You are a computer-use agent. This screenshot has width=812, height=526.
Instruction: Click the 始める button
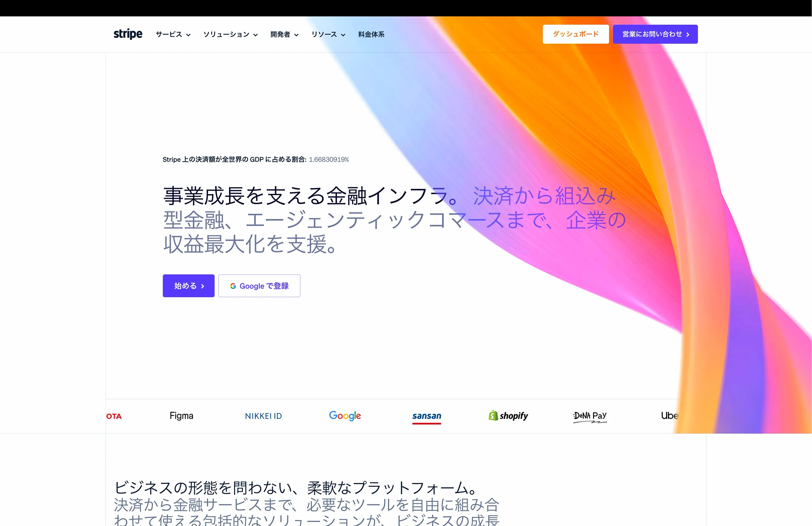(188, 286)
